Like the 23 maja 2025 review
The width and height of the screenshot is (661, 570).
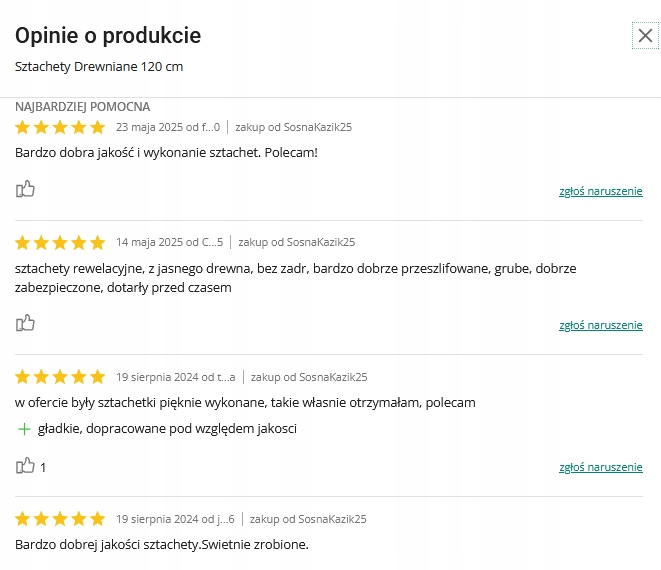pyautogui.click(x=26, y=189)
